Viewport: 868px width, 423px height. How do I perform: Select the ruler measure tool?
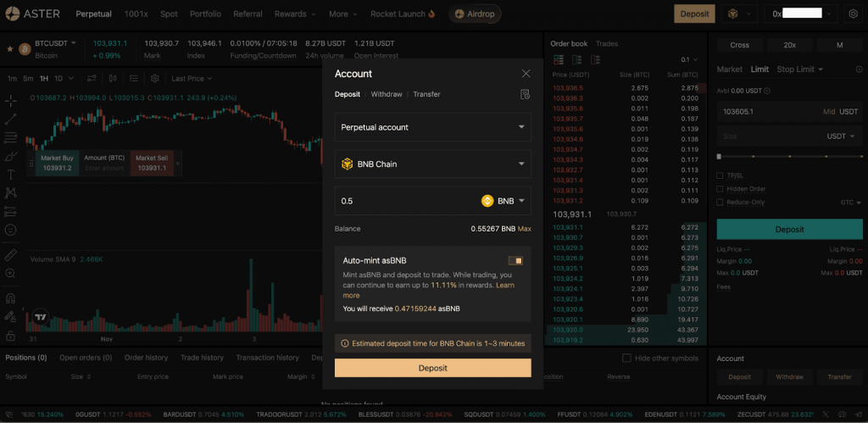tap(11, 254)
